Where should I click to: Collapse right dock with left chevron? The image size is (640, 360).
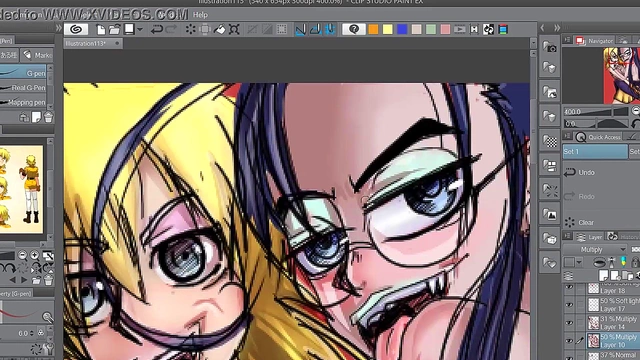pos(542,28)
